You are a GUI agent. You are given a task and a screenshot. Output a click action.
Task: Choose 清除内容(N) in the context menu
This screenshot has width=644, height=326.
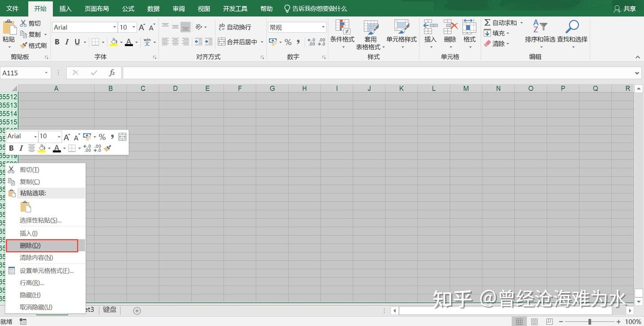click(x=45, y=258)
